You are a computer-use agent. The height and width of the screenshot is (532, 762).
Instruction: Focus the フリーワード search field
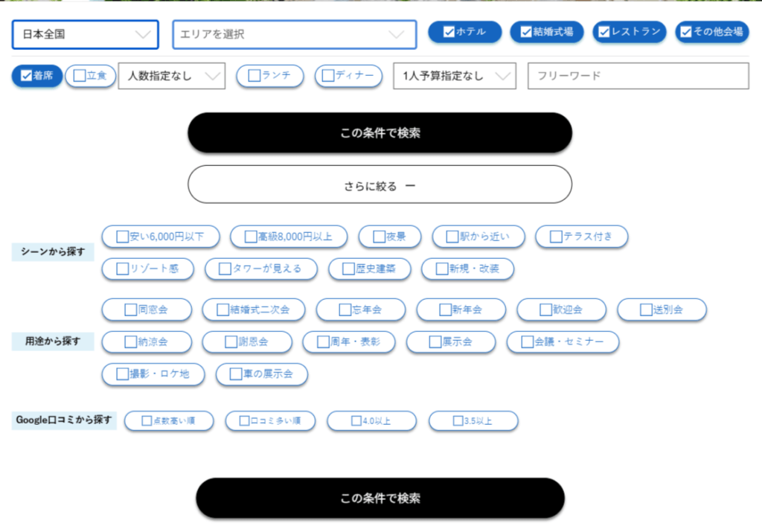click(638, 76)
